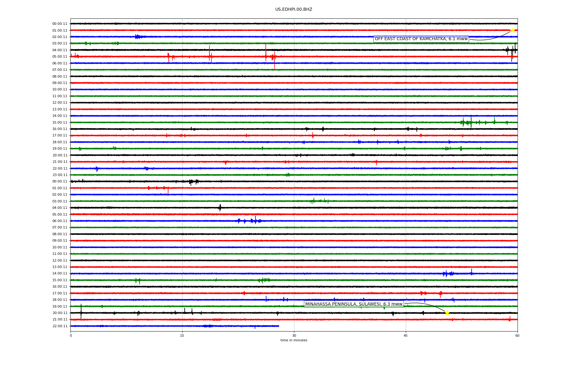Click the 22:00:11 label directly above 23:00:11
The height and width of the screenshot is (368, 588).
(60, 168)
